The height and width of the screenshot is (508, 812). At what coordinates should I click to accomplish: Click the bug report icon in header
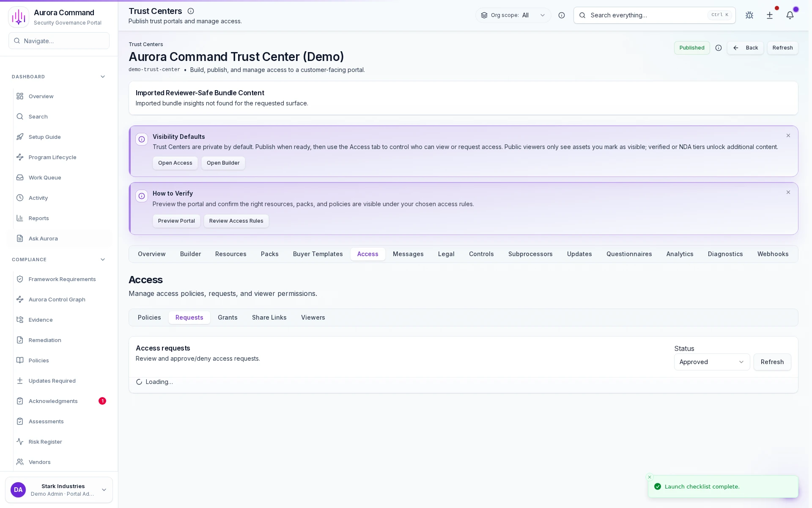749,15
